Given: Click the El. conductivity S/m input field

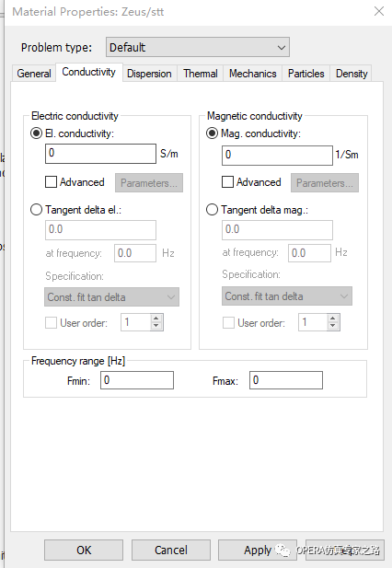Looking at the screenshot, I should point(100,154).
